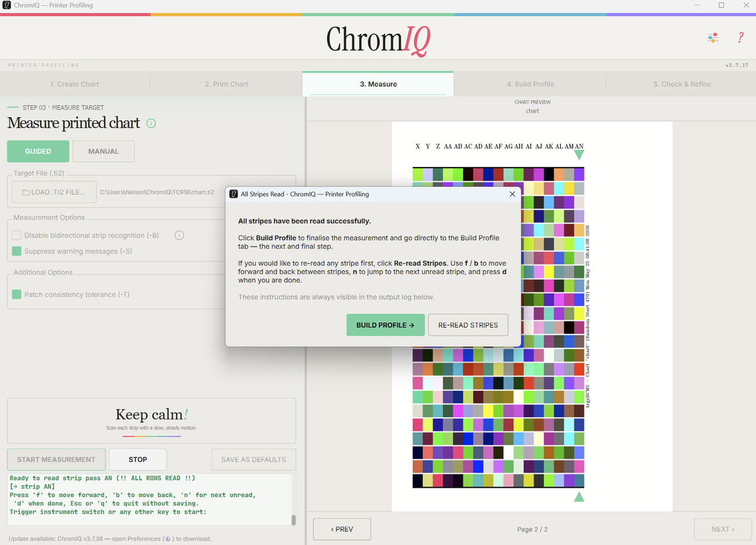
Task: Toggle Suppress warning messages checkbox
Action: tap(17, 251)
